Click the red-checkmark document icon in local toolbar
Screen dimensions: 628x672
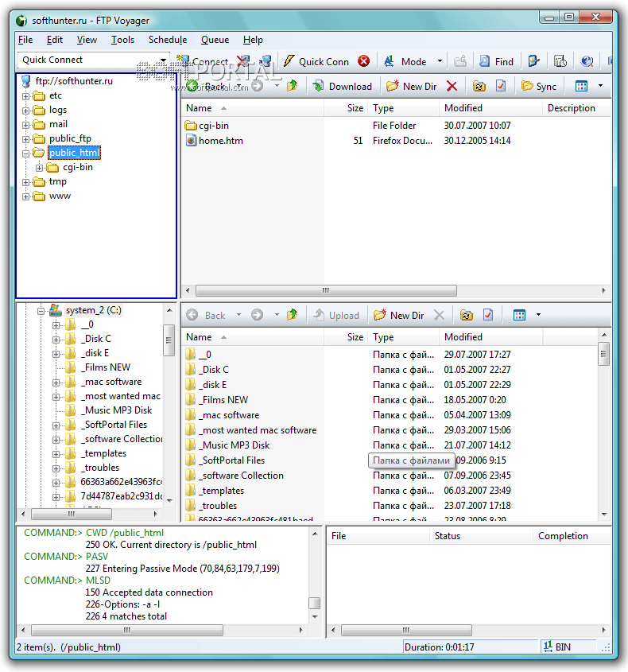pos(488,315)
